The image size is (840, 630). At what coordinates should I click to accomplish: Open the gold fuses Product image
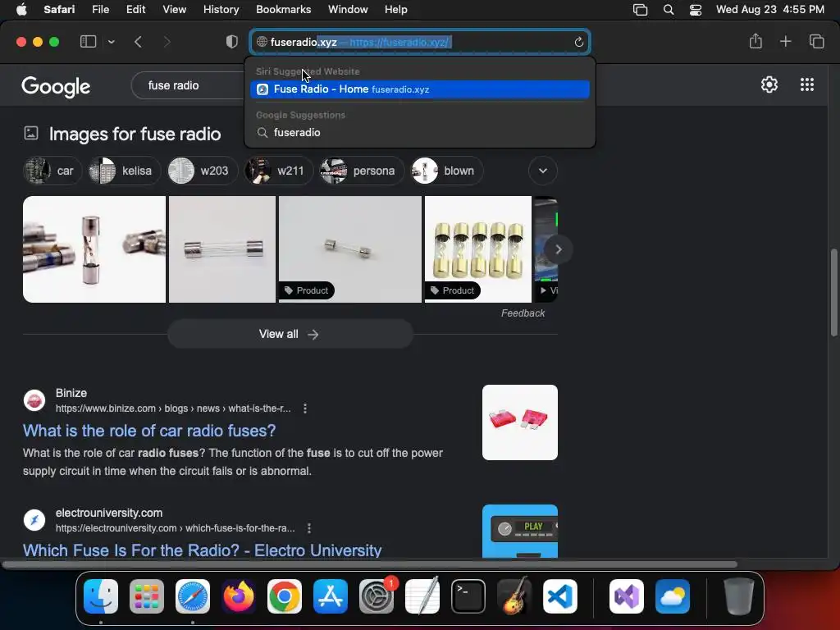coord(478,249)
